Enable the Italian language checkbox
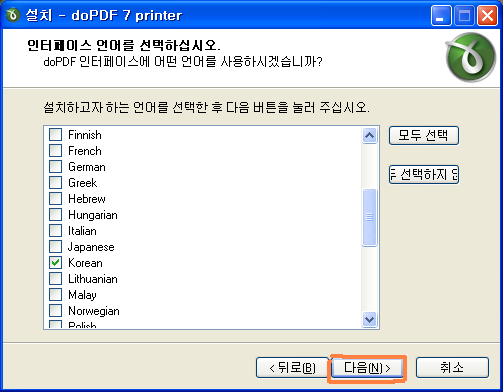This screenshot has width=503, height=392. click(55, 231)
